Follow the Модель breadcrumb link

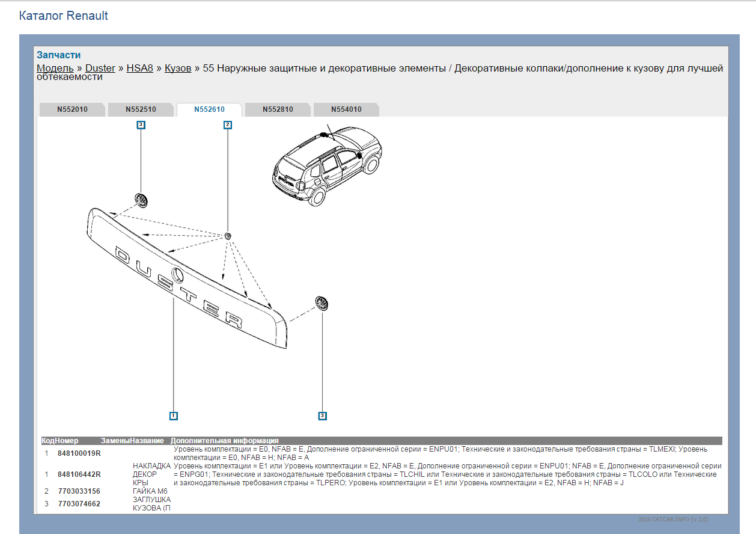[55, 68]
